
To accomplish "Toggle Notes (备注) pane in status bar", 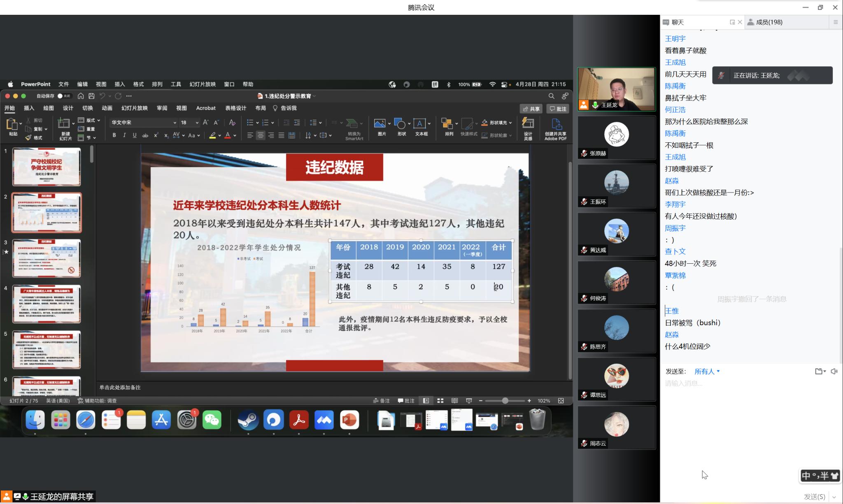I will pyautogui.click(x=382, y=401).
